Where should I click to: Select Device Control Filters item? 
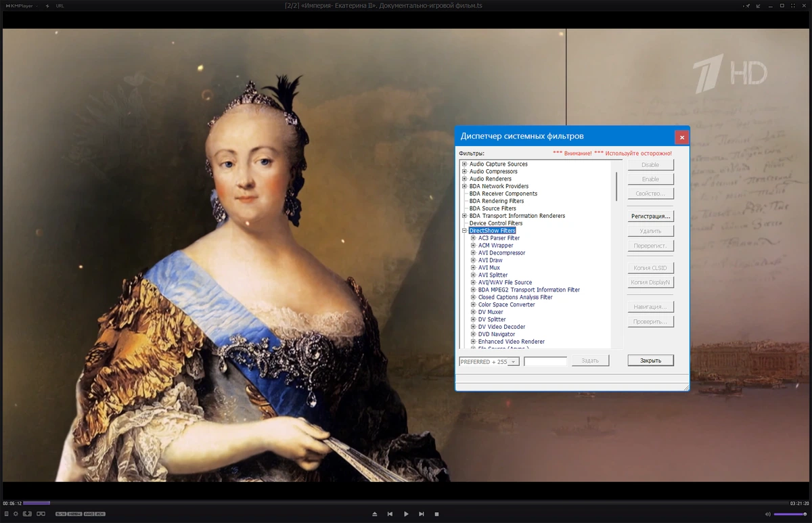coord(496,223)
